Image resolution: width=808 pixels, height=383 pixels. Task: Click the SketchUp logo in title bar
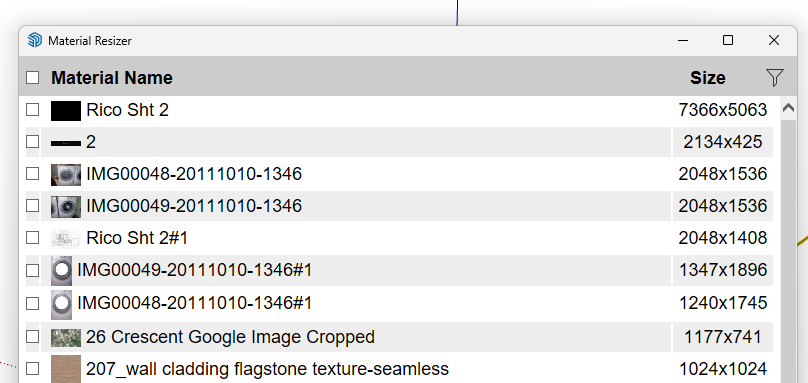(x=35, y=40)
